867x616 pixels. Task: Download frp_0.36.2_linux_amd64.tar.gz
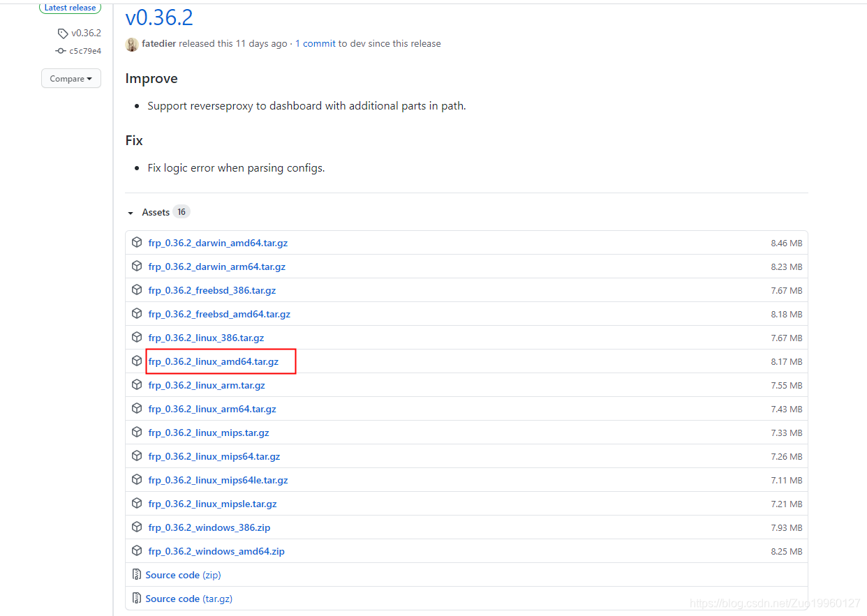click(x=213, y=361)
